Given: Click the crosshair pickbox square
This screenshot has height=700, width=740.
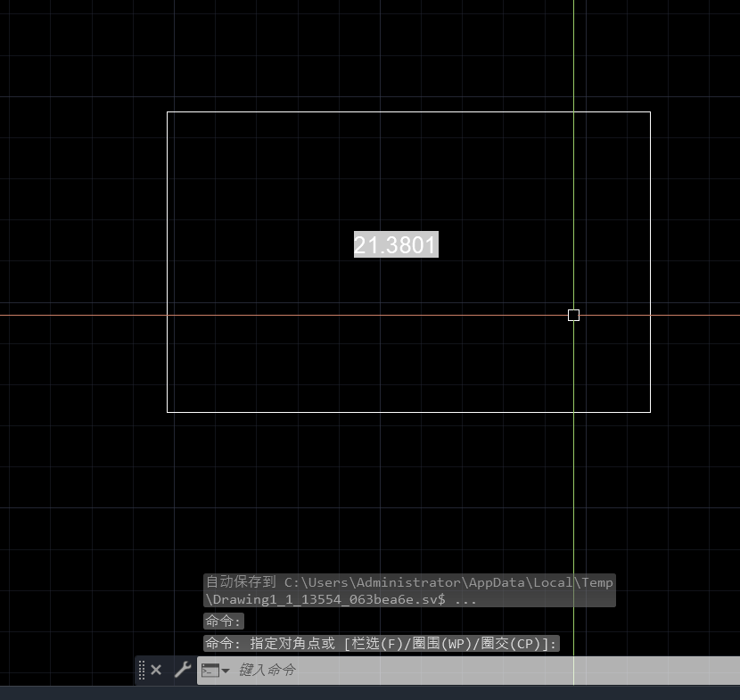Looking at the screenshot, I should click(x=573, y=315).
